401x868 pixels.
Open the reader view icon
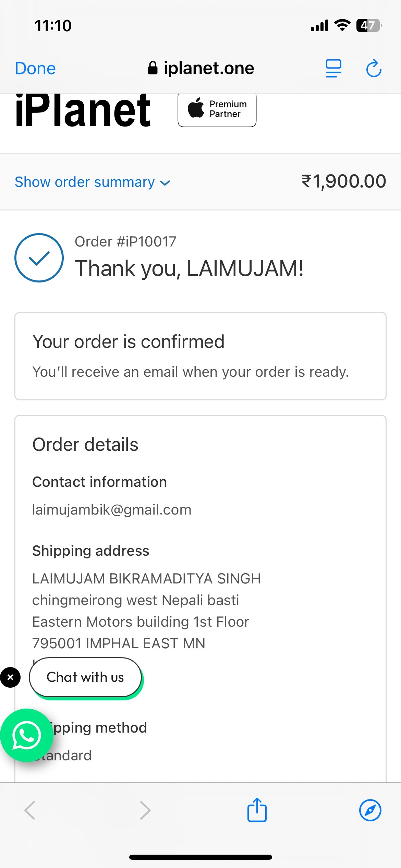pyautogui.click(x=333, y=68)
